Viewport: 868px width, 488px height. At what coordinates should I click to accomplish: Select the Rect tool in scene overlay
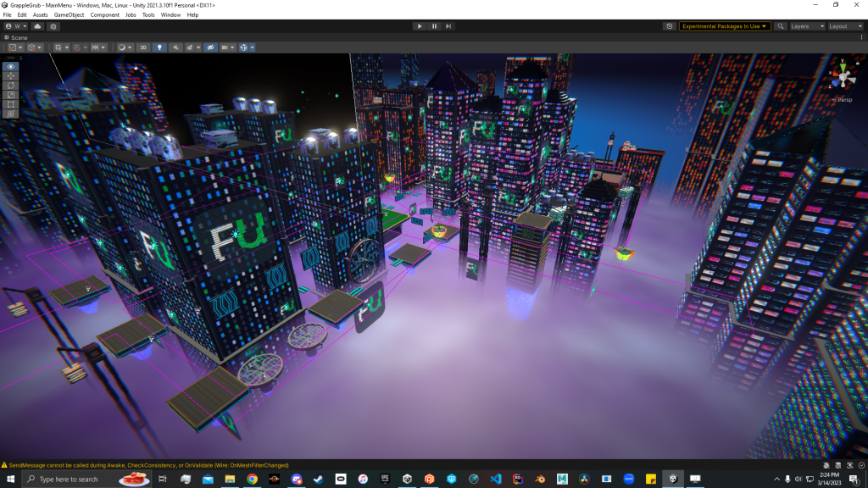pyautogui.click(x=11, y=103)
